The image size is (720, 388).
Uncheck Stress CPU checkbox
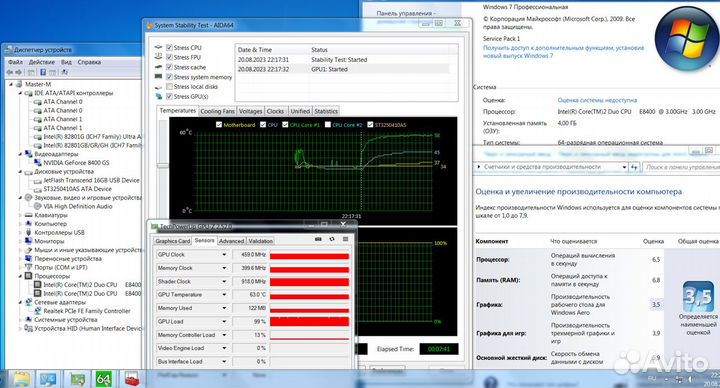tap(169, 47)
